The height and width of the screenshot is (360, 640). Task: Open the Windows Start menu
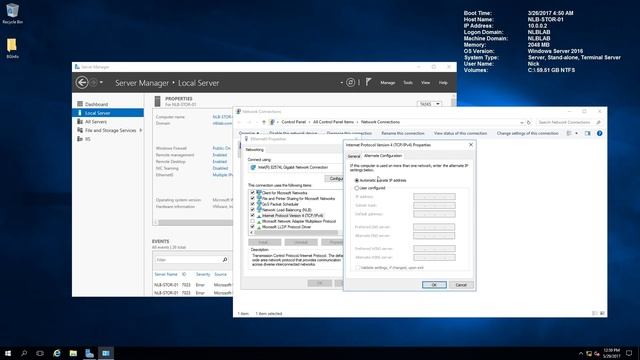(x=8, y=353)
